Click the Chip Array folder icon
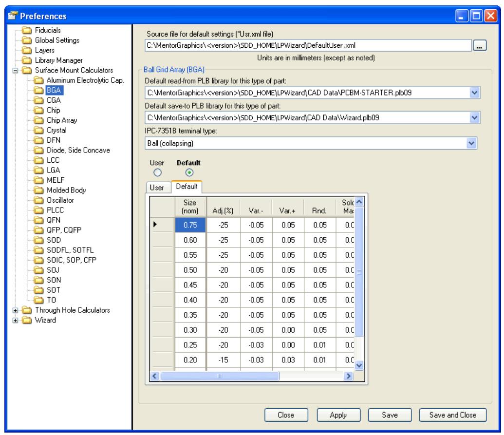 [x=38, y=120]
